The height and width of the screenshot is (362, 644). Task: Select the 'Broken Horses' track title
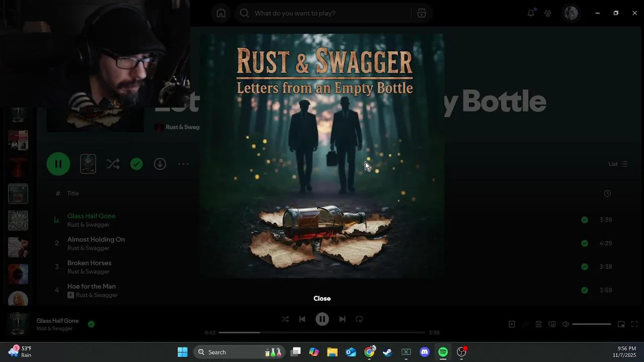coord(90,263)
